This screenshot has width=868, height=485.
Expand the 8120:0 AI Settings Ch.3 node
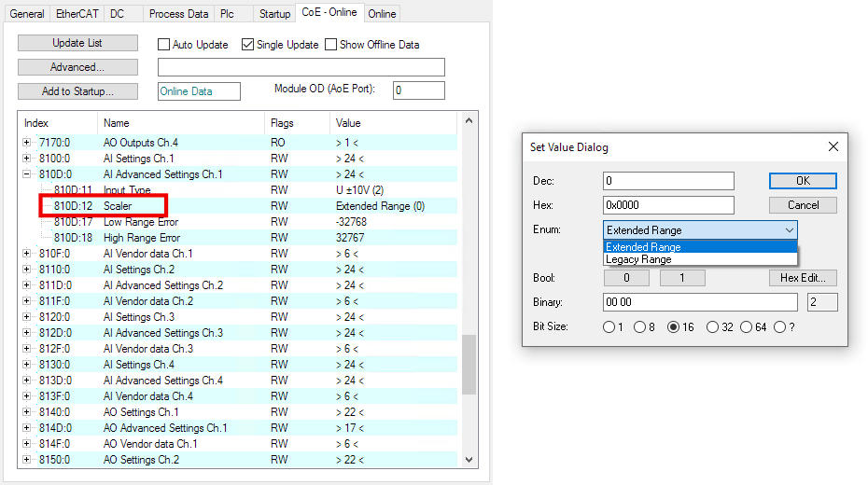pyautogui.click(x=26, y=317)
